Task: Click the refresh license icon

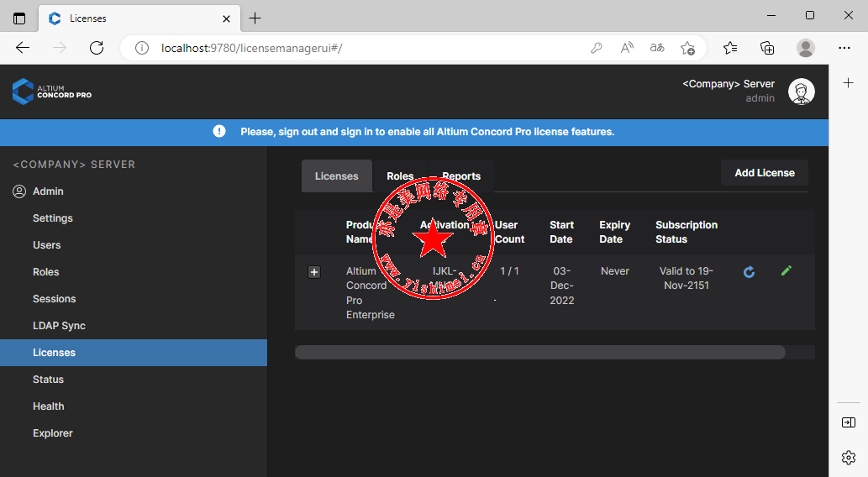Action: [x=749, y=272]
